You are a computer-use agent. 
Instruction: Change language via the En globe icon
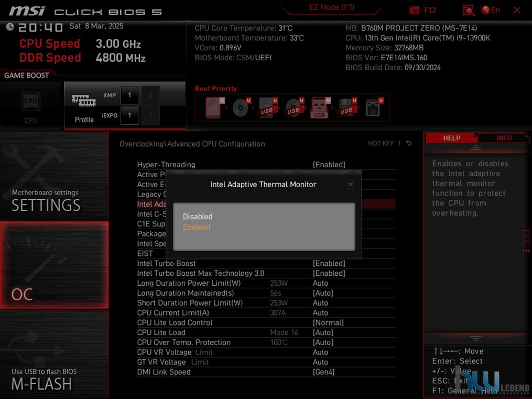(491, 10)
